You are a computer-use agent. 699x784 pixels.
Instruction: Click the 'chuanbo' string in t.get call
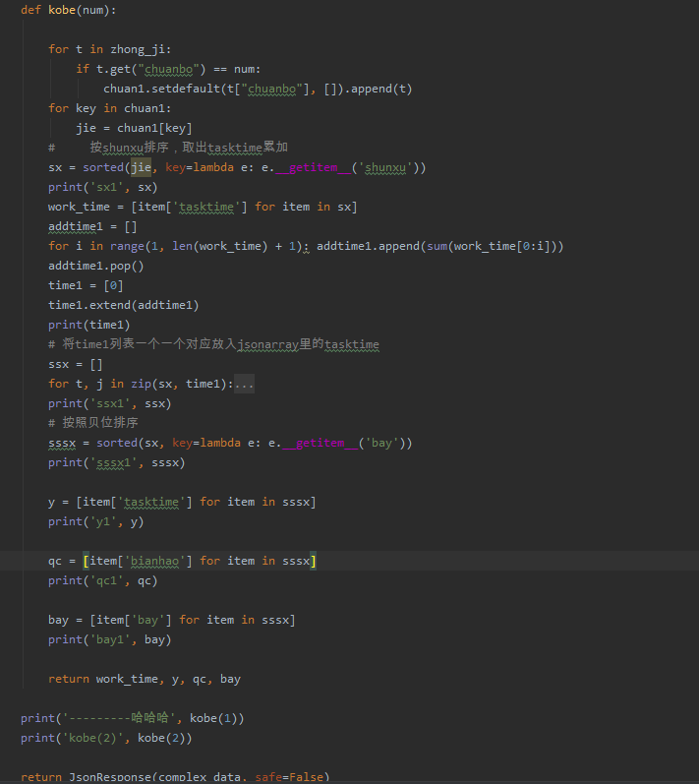[x=168, y=69]
